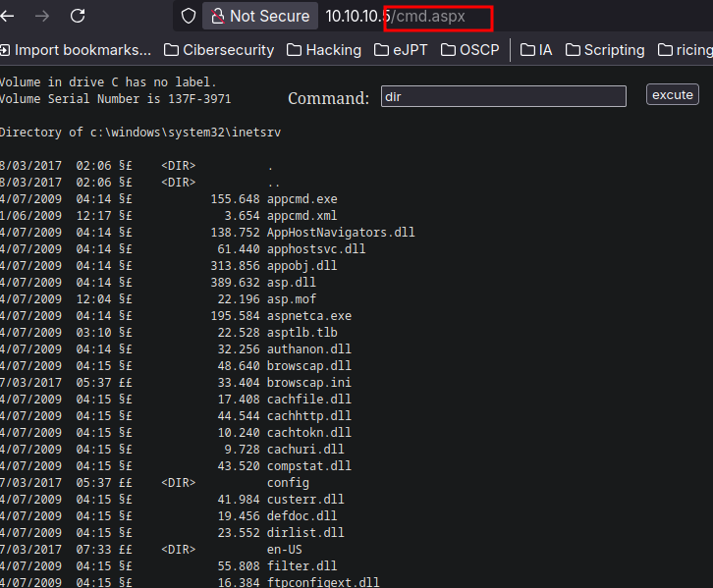Viewport: 713px width, 588px height.
Task: Click the Command input field
Action: click(504, 96)
